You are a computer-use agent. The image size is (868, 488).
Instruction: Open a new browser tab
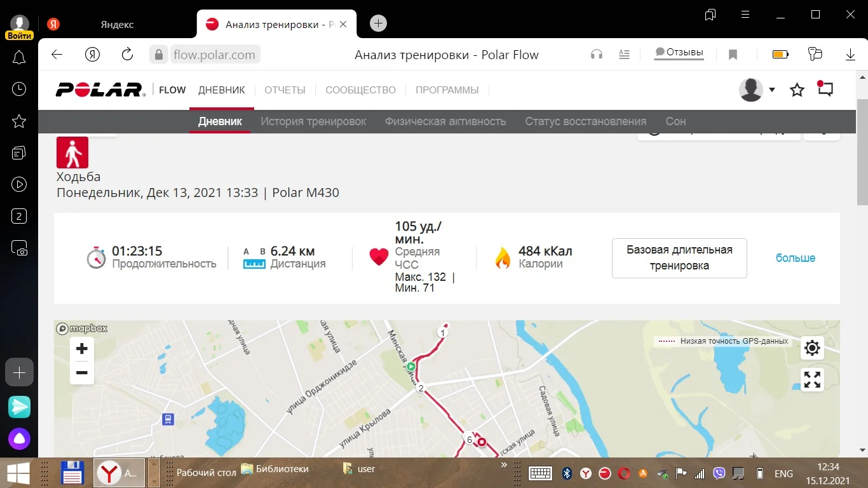[378, 24]
